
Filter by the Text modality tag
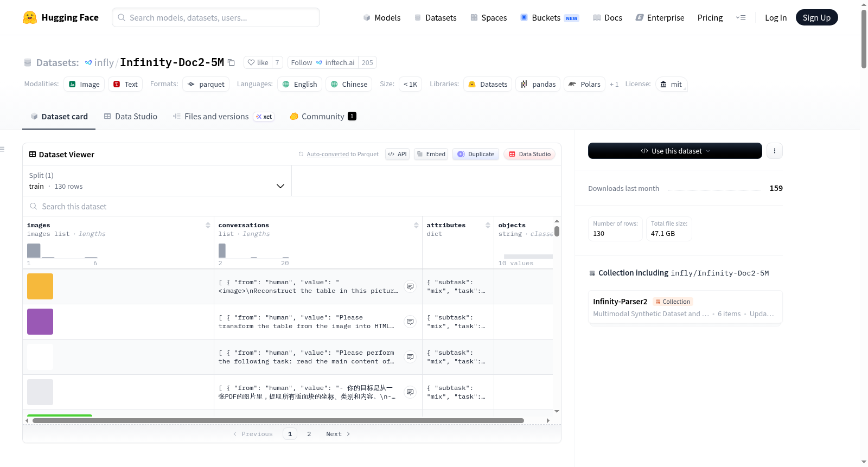click(x=125, y=84)
